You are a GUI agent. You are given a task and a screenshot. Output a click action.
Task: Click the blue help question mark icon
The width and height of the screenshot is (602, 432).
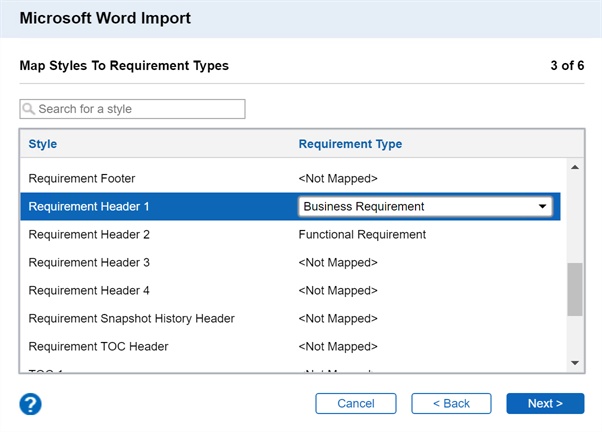(x=30, y=404)
